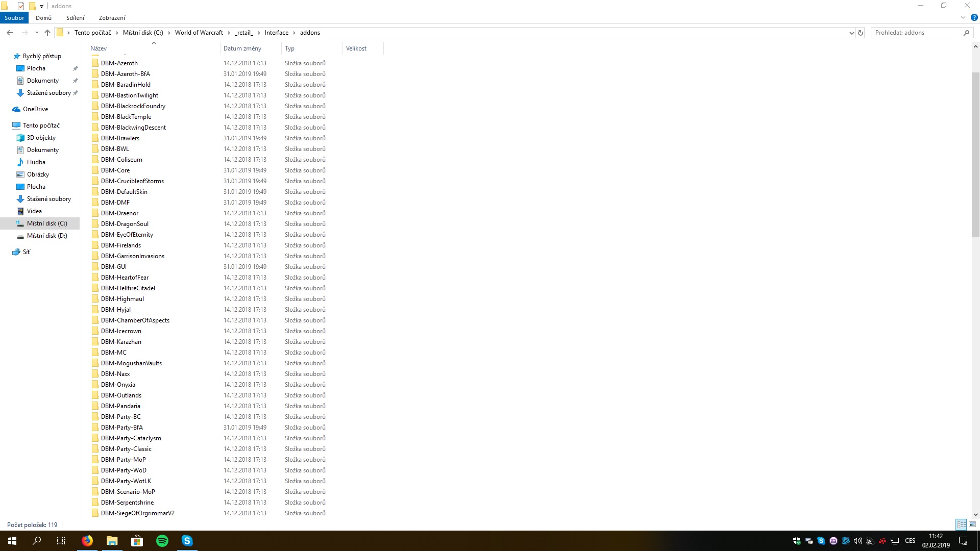980x551 pixels.
Task: Refresh the addons folder view
Action: point(861,33)
